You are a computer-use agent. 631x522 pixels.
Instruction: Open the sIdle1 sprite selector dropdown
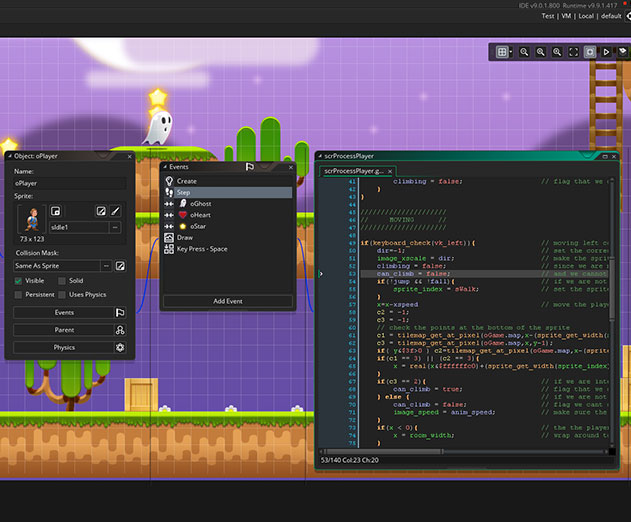click(115, 227)
